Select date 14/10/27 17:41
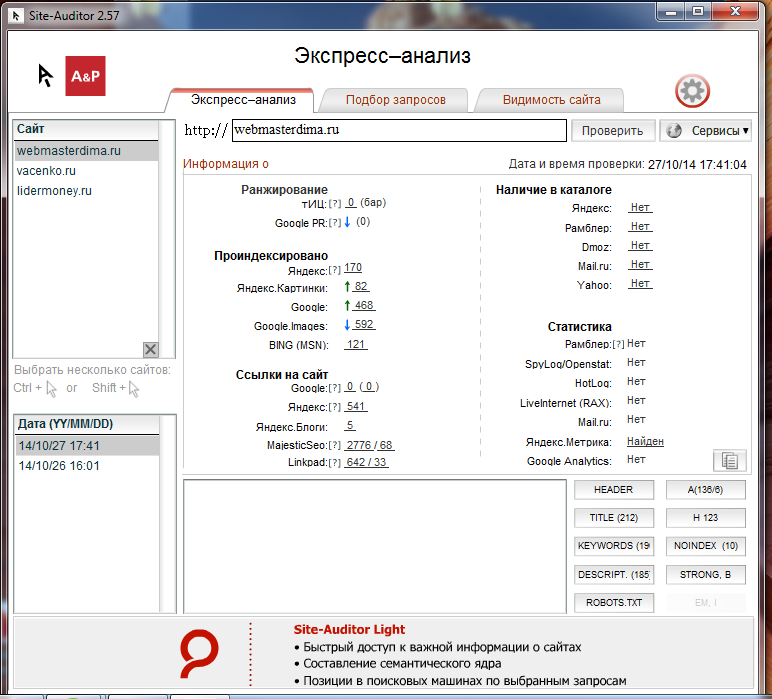Viewport: 772px width, 699px height. 87,446
